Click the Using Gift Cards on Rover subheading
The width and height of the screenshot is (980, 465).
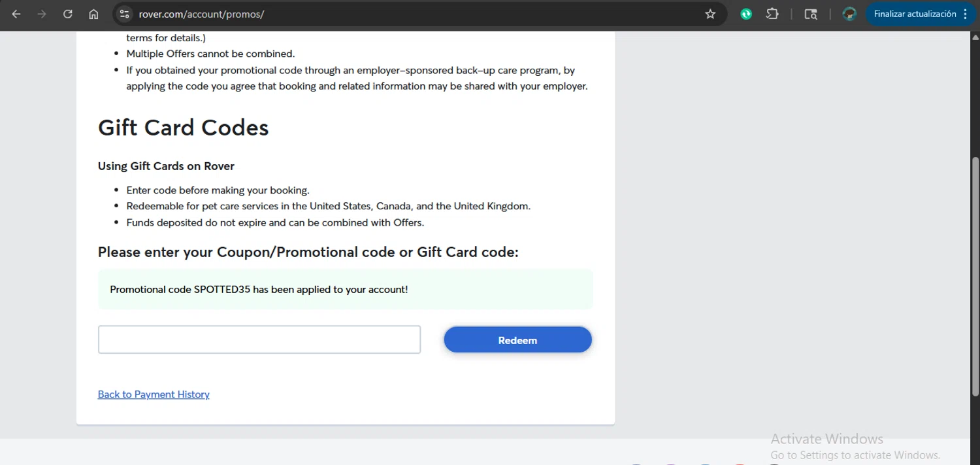click(x=166, y=166)
